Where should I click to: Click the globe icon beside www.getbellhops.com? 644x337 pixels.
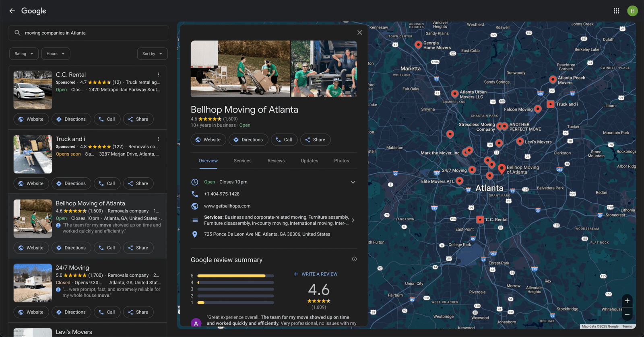[195, 206]
